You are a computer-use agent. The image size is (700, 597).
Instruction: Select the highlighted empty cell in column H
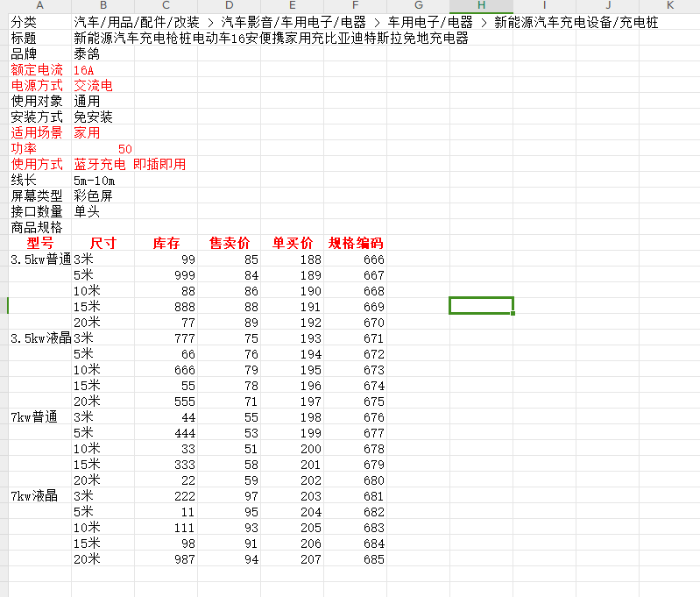(481, 306)
